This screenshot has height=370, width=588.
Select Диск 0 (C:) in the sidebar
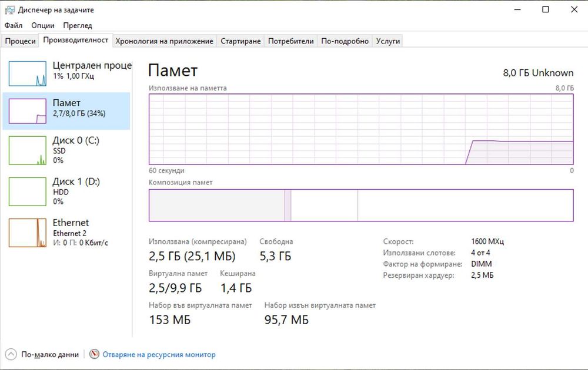point(66,150)
